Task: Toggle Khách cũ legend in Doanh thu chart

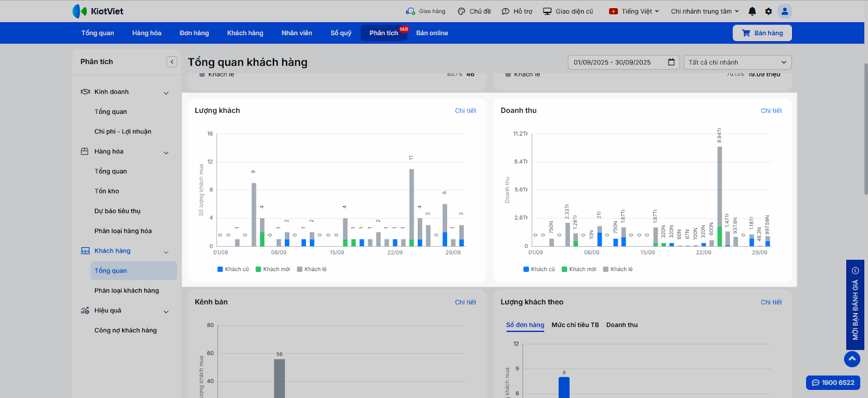Action: point(539,269)
